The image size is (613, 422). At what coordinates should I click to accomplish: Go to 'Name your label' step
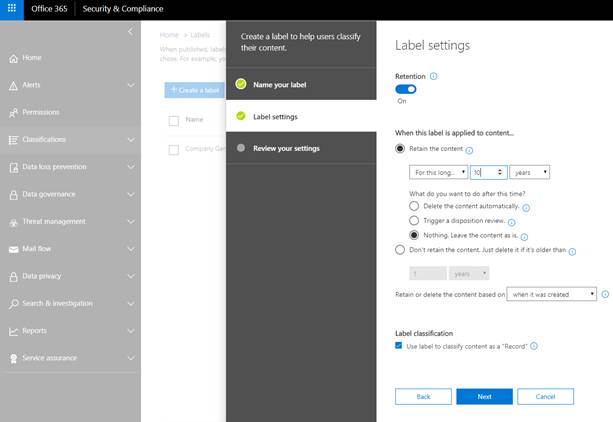coord(280,85)
